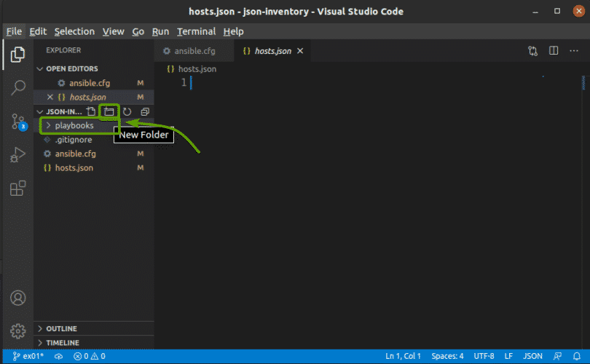
Task: Change language mode via JSON status
Action: coord(532,356)
